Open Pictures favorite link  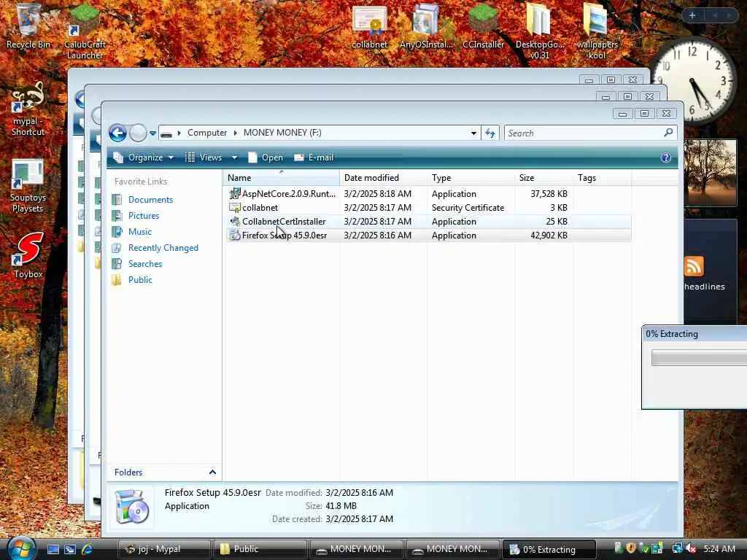coord(144,216)
